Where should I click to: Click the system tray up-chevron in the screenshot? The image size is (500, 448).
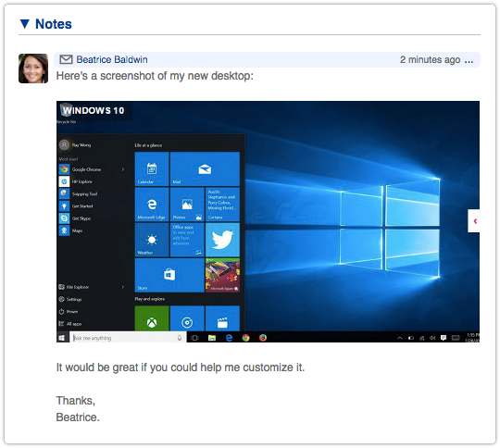click(400, 338)
